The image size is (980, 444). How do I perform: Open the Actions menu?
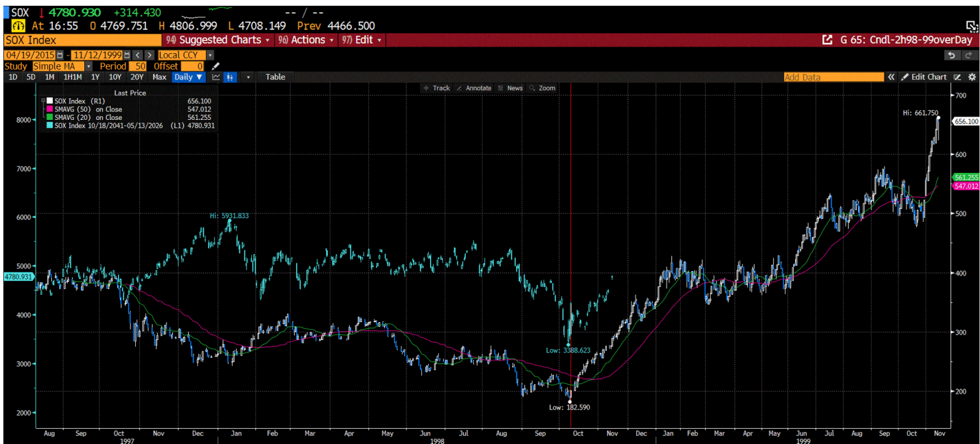[x=306, y=40]
